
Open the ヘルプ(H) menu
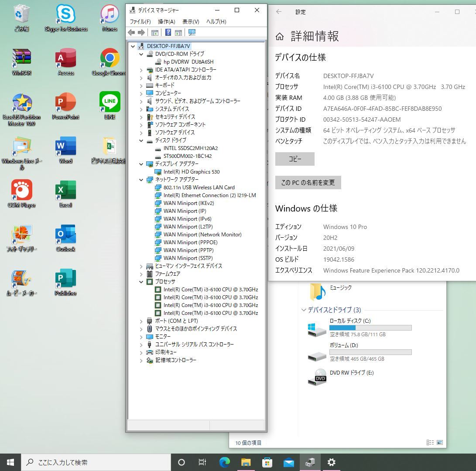(x=216, y=21)
